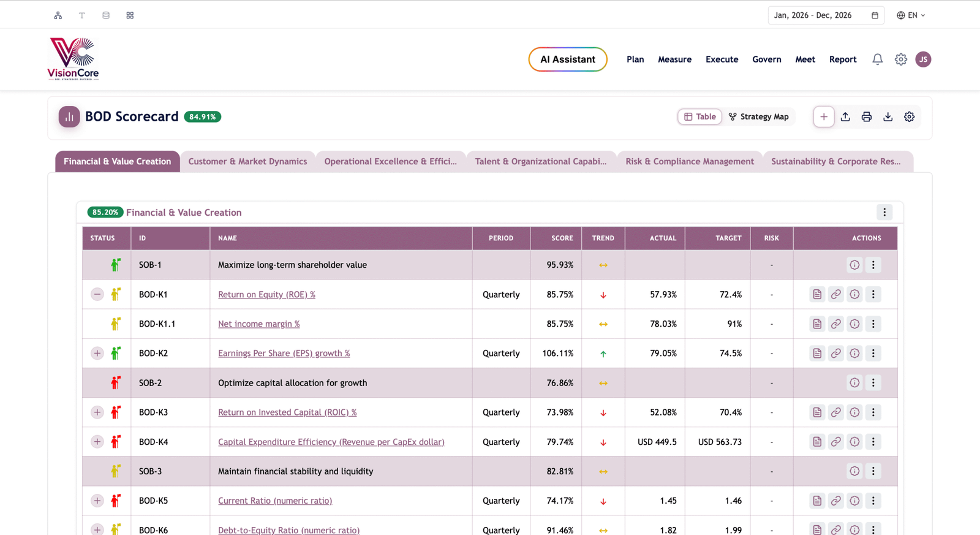Open the database icon in top toolbar
The height and width of the screenshot is (535, 980).
tap(106, 15)
